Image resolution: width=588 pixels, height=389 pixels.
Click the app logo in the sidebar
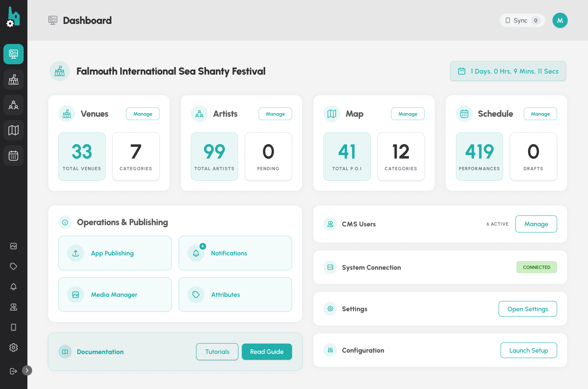click(x=13, y=17)
